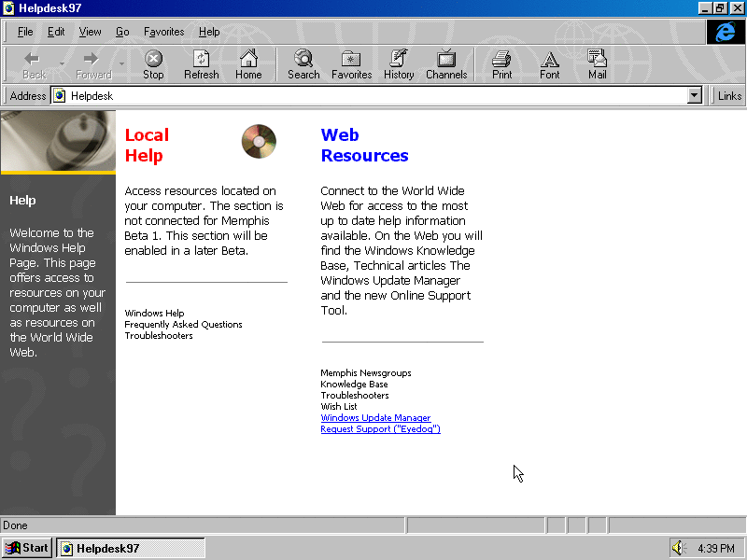Open the Edit menu

point(56,32)
